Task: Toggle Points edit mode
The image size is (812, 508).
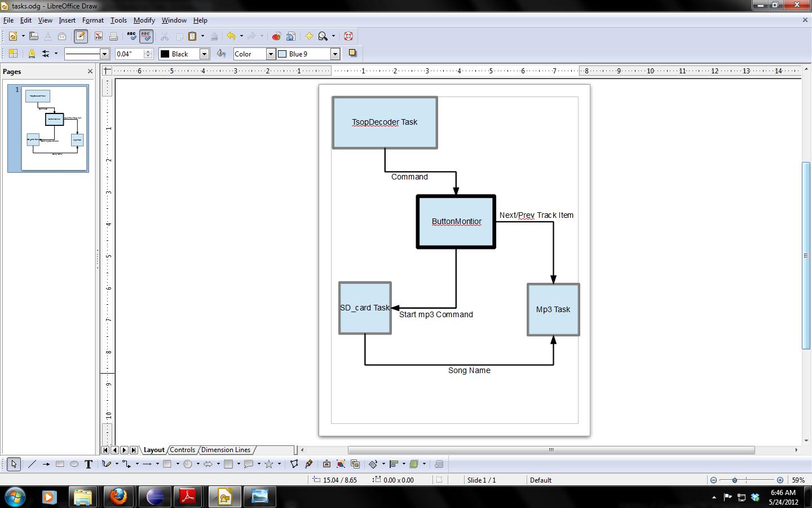Action: [294, 464]
